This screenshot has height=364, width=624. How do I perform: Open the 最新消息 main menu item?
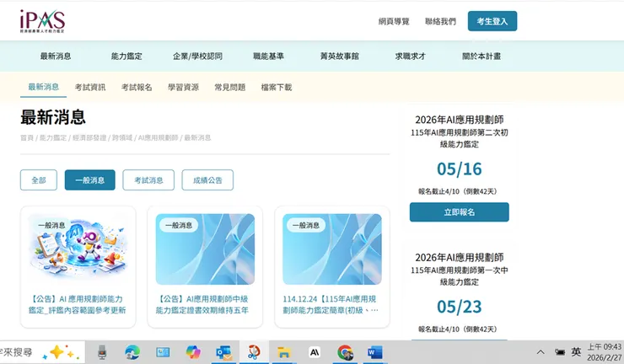pyautogui.click(x=56, y=56)
